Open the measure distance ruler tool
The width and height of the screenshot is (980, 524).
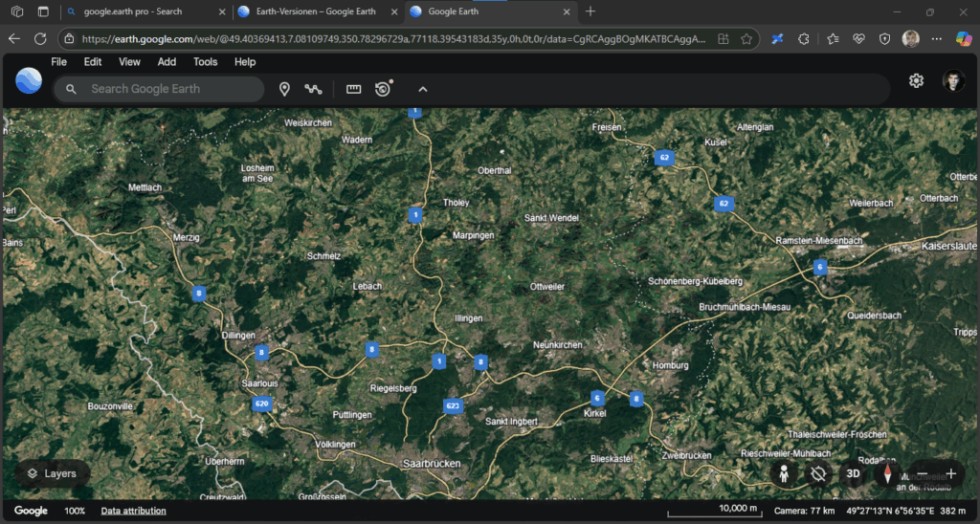[354, 89]
